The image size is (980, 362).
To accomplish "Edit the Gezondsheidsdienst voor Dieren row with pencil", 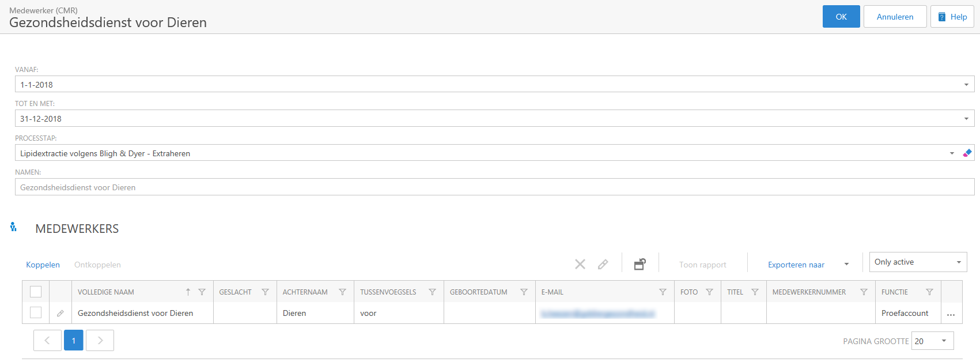I will 60,313.
